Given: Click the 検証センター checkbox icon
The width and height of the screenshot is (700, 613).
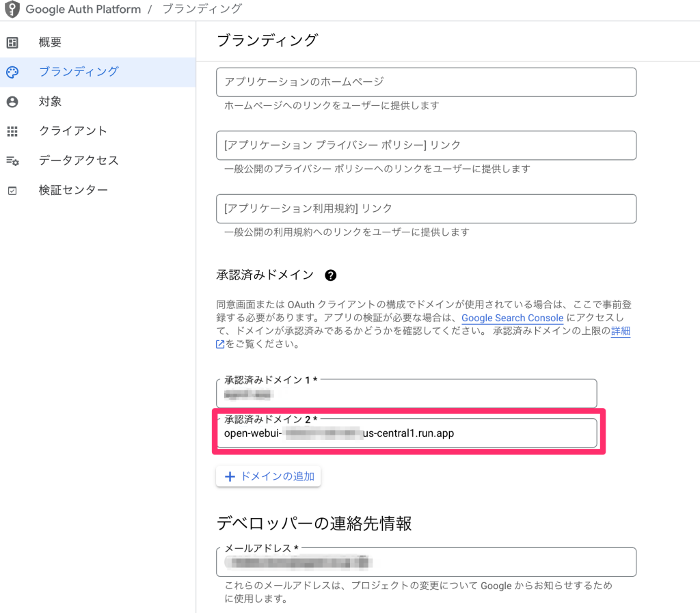Looking at the screenshot, I should (12, 191).
